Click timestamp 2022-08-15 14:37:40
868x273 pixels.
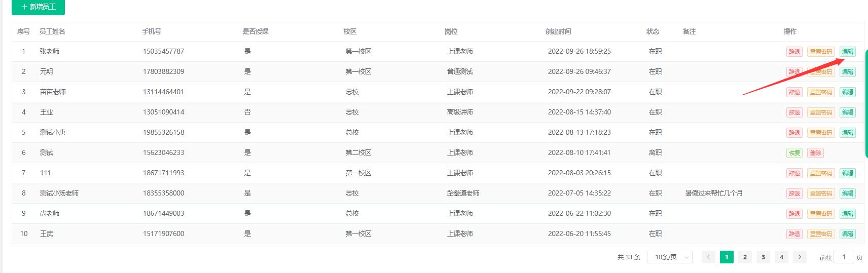pos(579,112)
